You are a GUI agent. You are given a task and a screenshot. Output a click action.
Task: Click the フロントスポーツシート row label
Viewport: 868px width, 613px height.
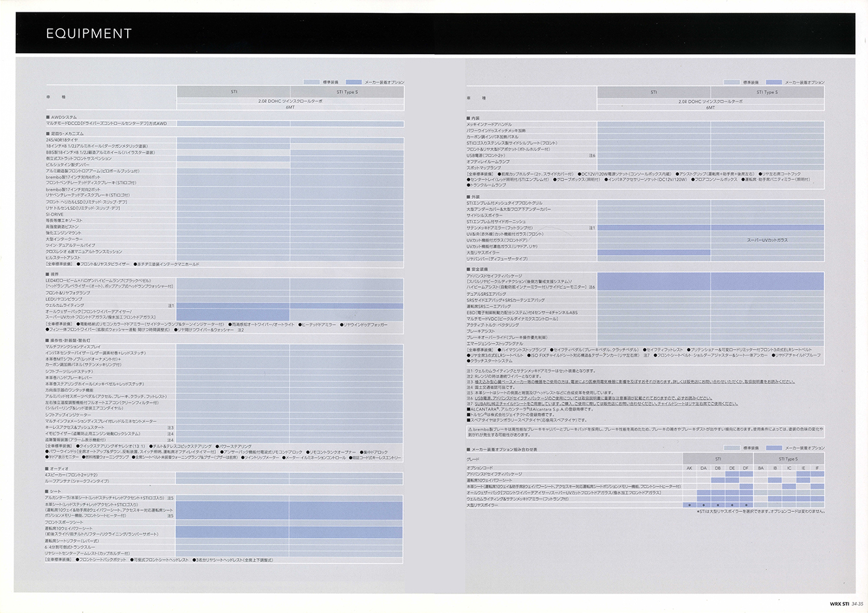(65, 522)
